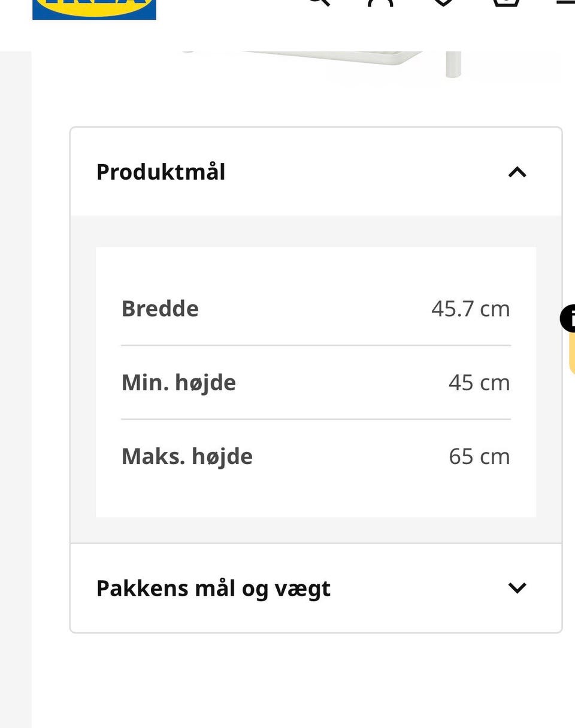Select the Bredde label
575x728 pixels.
(x=160, y=308)
